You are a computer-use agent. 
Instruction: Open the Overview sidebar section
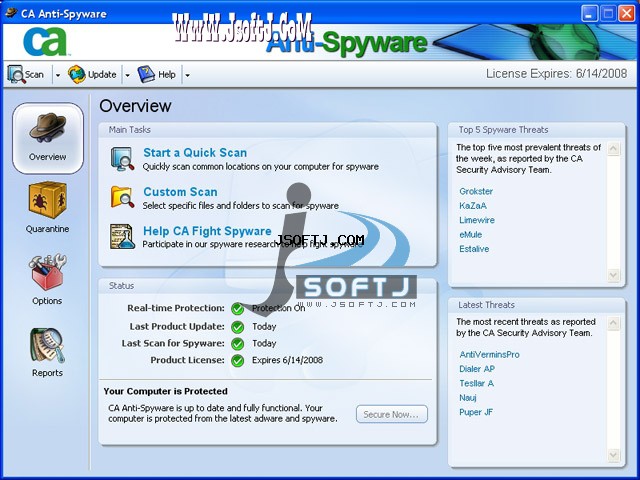[48, 138]
